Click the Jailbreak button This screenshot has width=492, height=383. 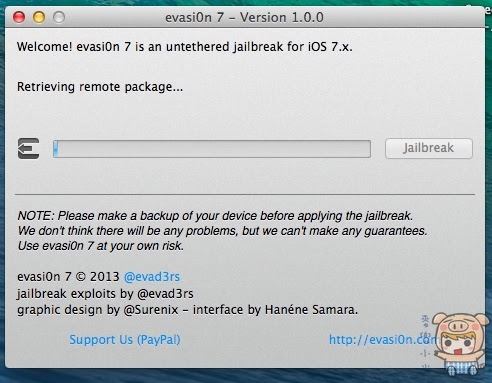pyautogui.click(x=429, y=148)
